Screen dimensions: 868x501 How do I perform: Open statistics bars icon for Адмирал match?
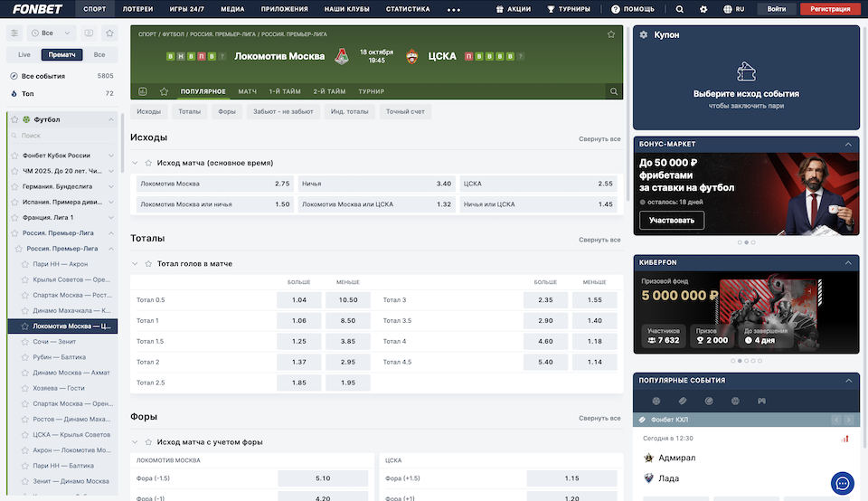pyautogui.click(x=844, y=439)
